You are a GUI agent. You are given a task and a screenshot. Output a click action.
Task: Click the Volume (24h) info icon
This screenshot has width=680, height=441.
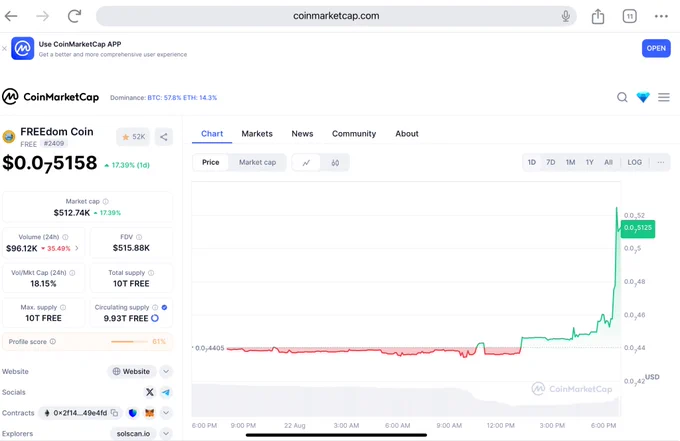[x=65, y=237]
